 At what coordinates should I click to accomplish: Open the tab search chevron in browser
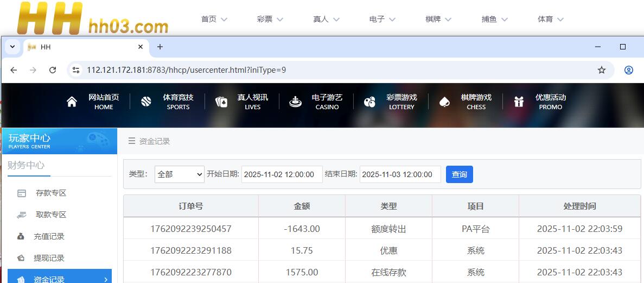pos(12,47)
